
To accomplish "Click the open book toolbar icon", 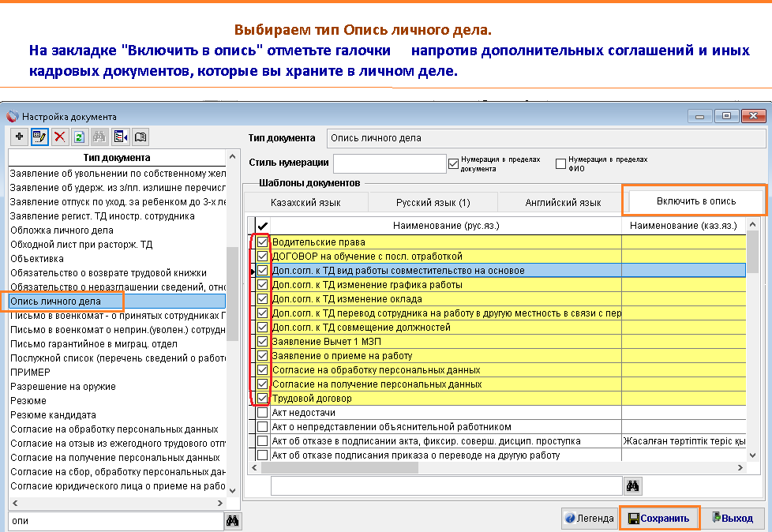I will [x=141, y=137].
